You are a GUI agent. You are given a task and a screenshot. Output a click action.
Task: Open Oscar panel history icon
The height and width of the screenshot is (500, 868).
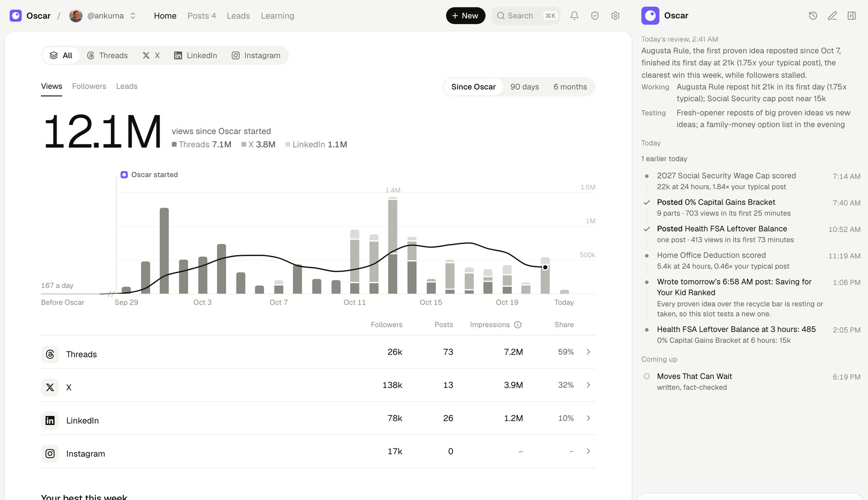813,16
